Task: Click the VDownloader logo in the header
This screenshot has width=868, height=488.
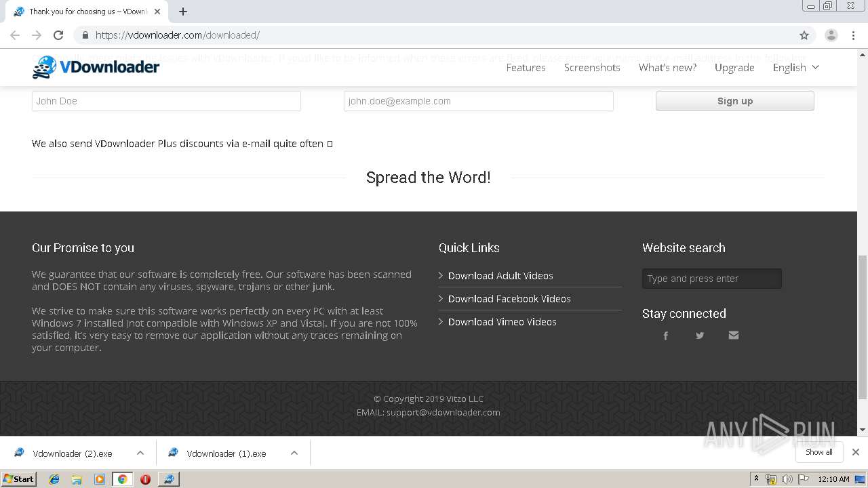Action: (x=96, y=67)
